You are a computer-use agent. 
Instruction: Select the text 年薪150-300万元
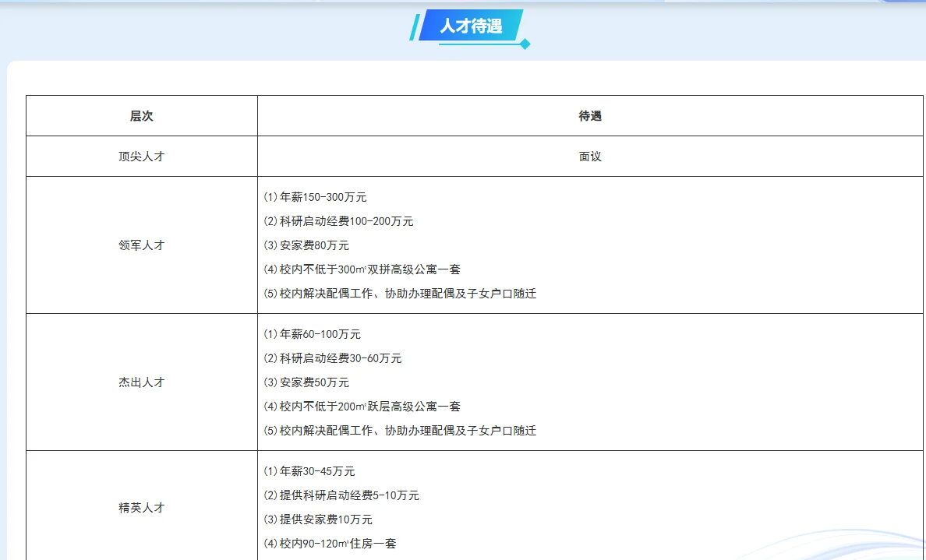[x=323, y=197]
